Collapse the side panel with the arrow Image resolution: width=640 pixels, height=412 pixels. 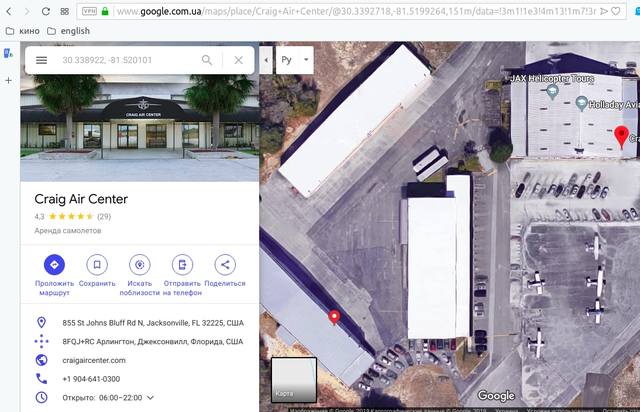[x=266, y=60]
